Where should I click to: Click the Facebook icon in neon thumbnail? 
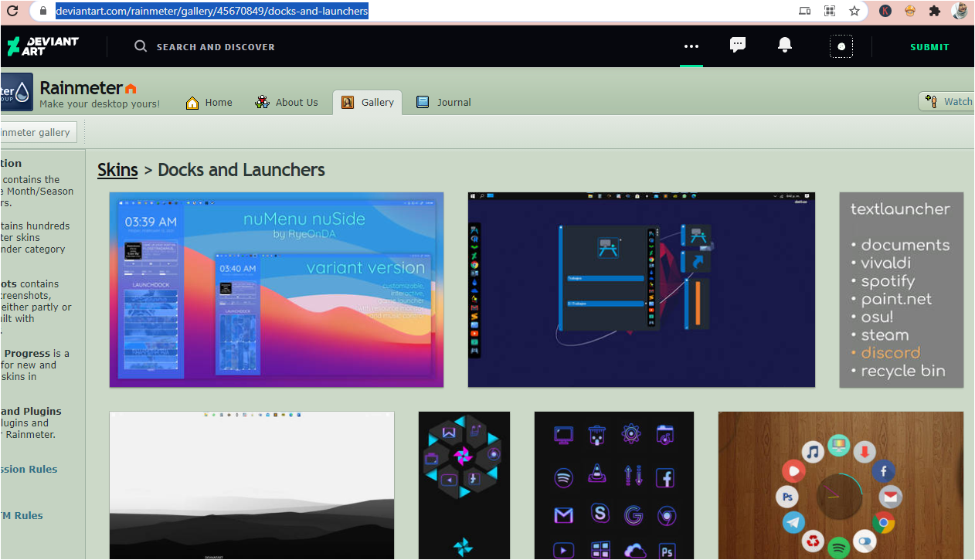pos(666,477)
